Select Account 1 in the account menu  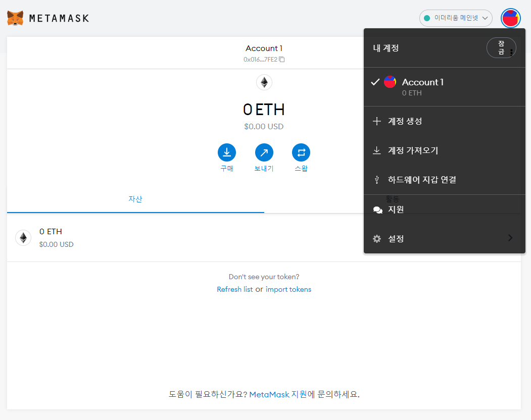(444, 87)
